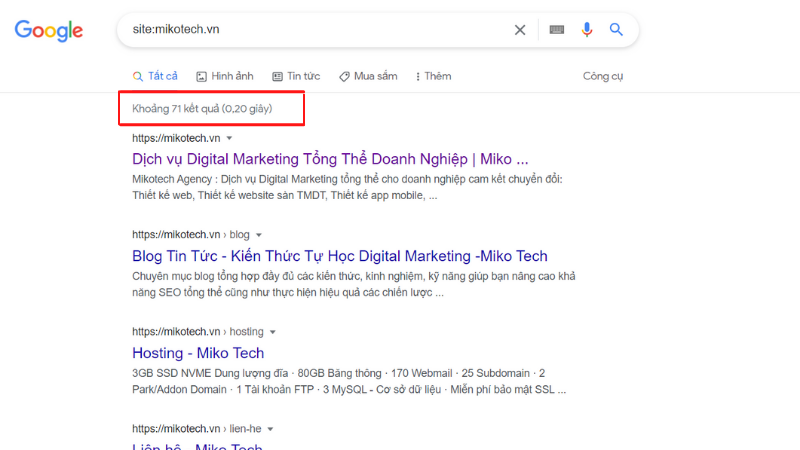
Task: Click the first result's https://mikotech.vn URL
Action: [176, 138]
